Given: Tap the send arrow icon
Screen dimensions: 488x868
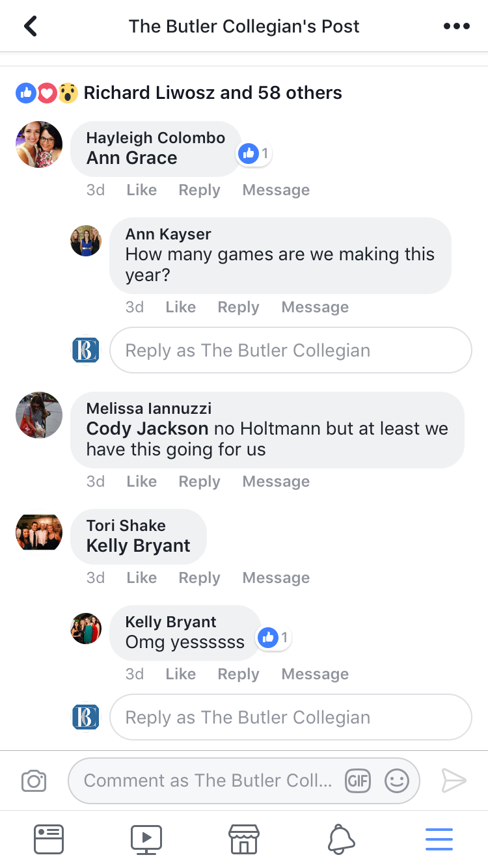Looking at the screenshot, I should pyautogui.click(x=454, y=780).
